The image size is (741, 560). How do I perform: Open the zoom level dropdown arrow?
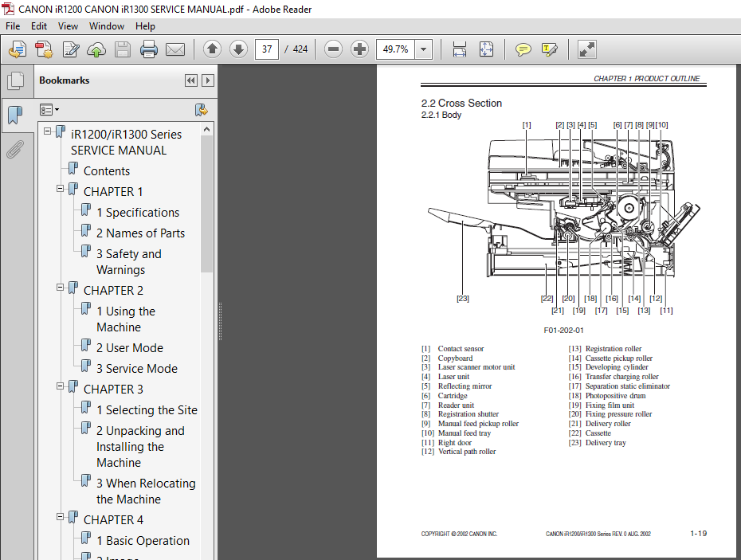[423, 49]
